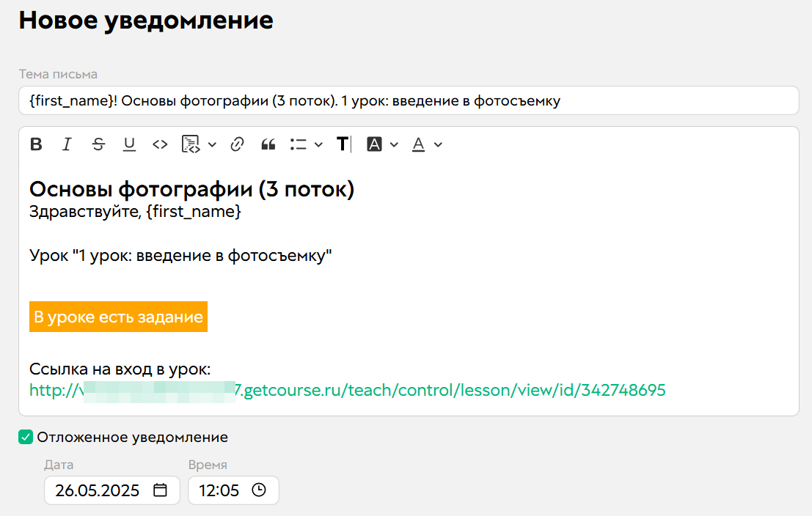812x516 pixels.
Task: Open the clock icon in time field
Action: [x=259, y=490]
